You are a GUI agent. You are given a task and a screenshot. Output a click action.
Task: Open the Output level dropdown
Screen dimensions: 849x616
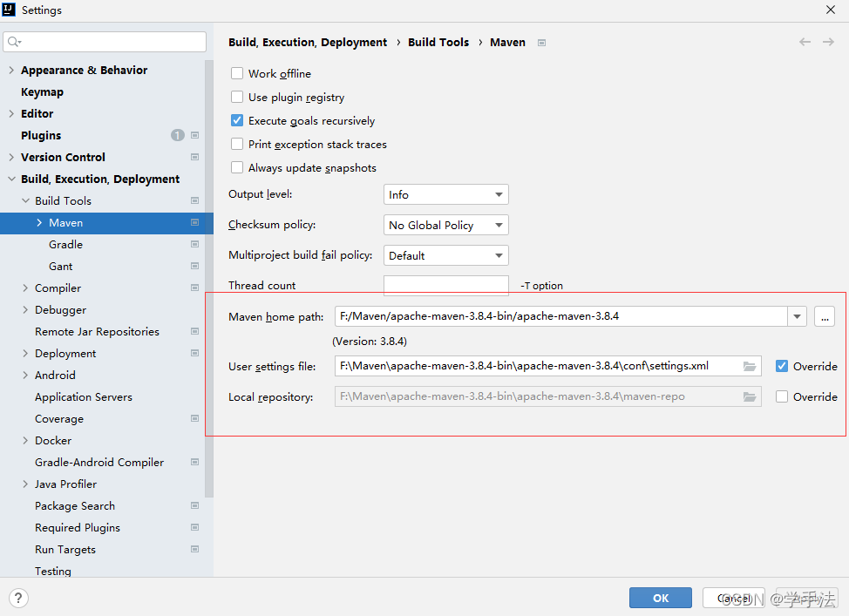point(445,194)
